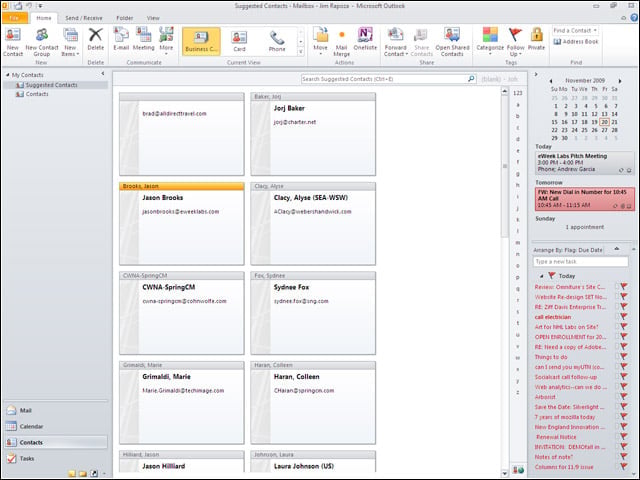Viewport: 640px width, 480px height.
Task: Click Arrange By: Flag: Due Date header
Action: point(568,250)
